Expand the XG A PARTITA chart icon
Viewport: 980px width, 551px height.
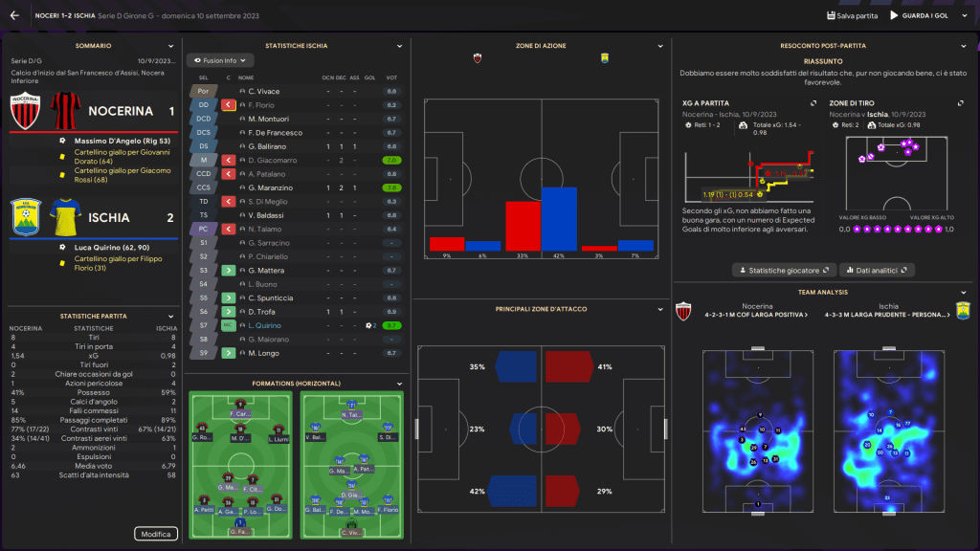click(813, 102)
